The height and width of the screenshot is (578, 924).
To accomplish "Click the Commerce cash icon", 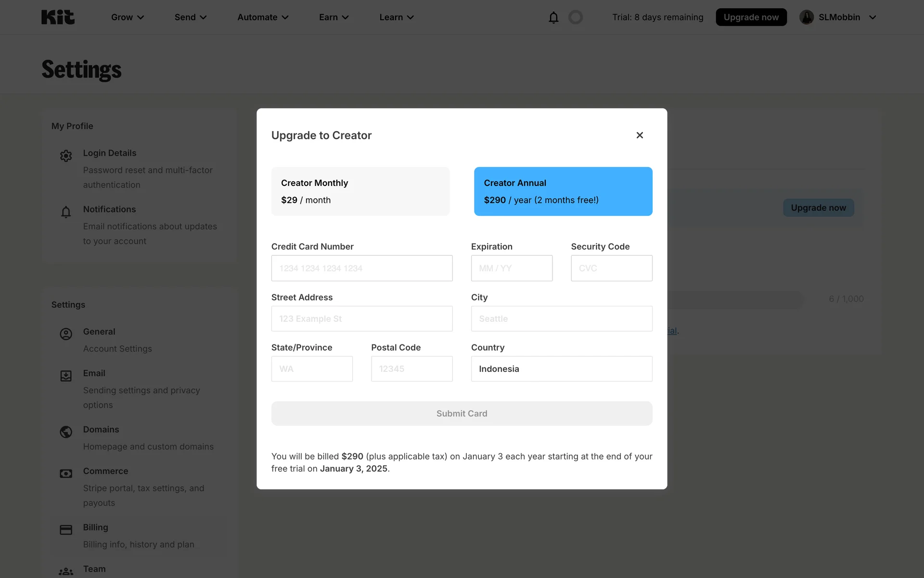I will tap(66, 473).
